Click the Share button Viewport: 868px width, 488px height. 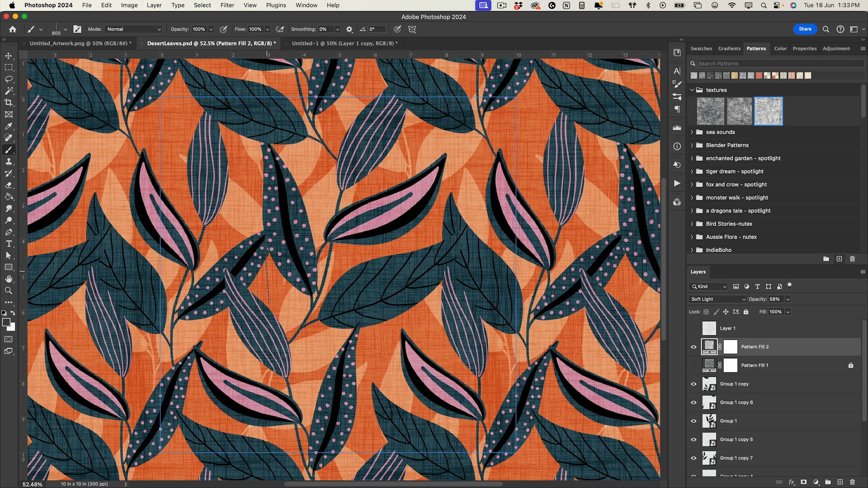point(805,29)
